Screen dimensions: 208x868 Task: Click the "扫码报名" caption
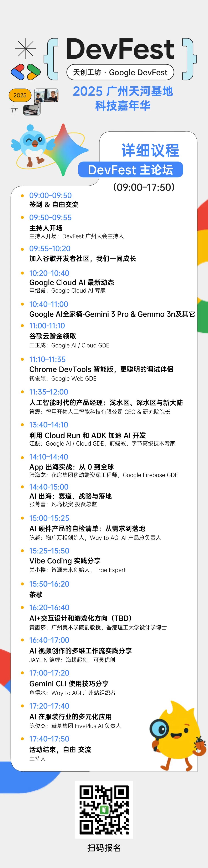(x=104, y=848)
